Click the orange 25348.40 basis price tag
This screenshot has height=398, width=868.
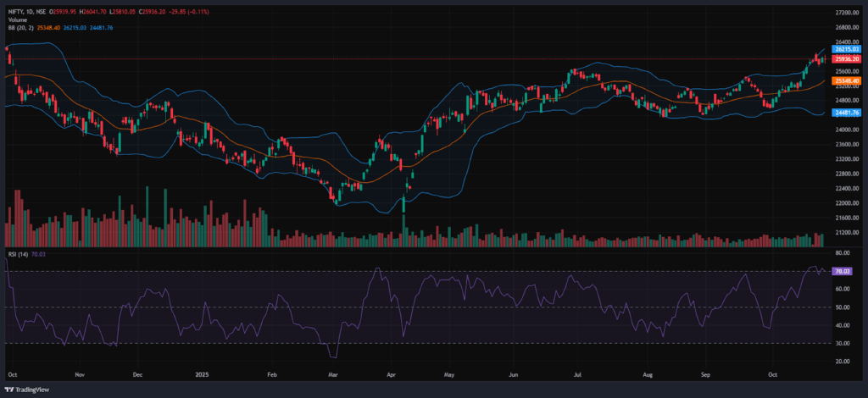[847, 80]
